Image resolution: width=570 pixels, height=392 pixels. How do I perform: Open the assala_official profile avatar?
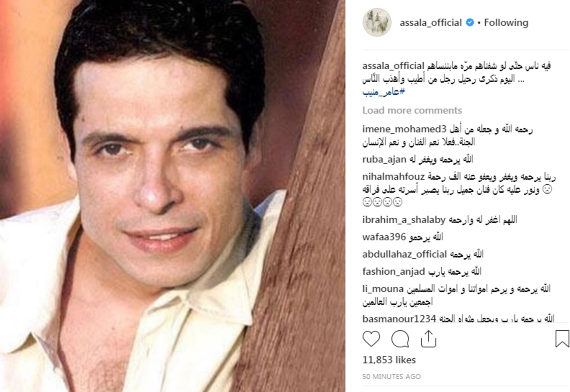click(x=377, y=22)
